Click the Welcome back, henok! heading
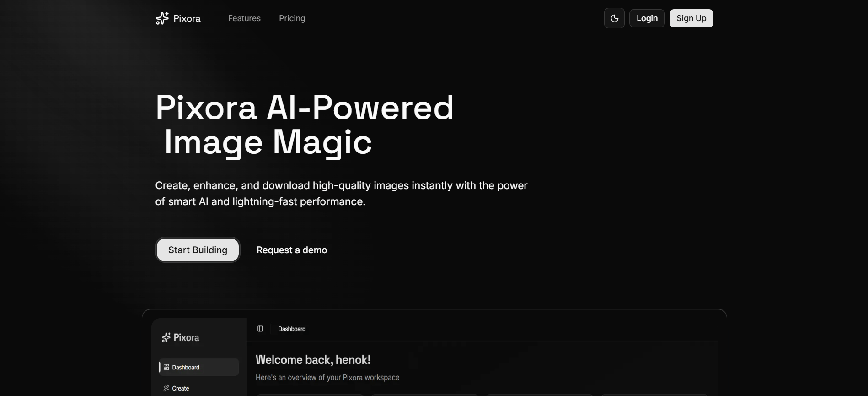Screen dimensions: 868x396 point(313,360)
